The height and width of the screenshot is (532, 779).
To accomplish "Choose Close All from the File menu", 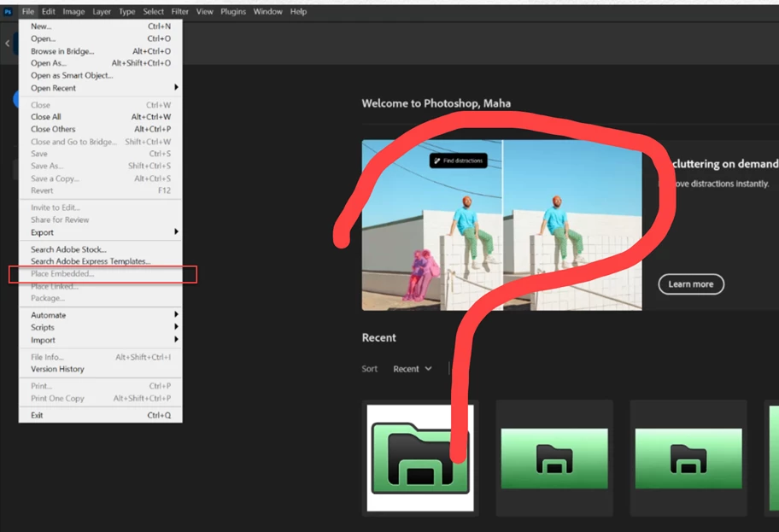I will tap(100, 117).
